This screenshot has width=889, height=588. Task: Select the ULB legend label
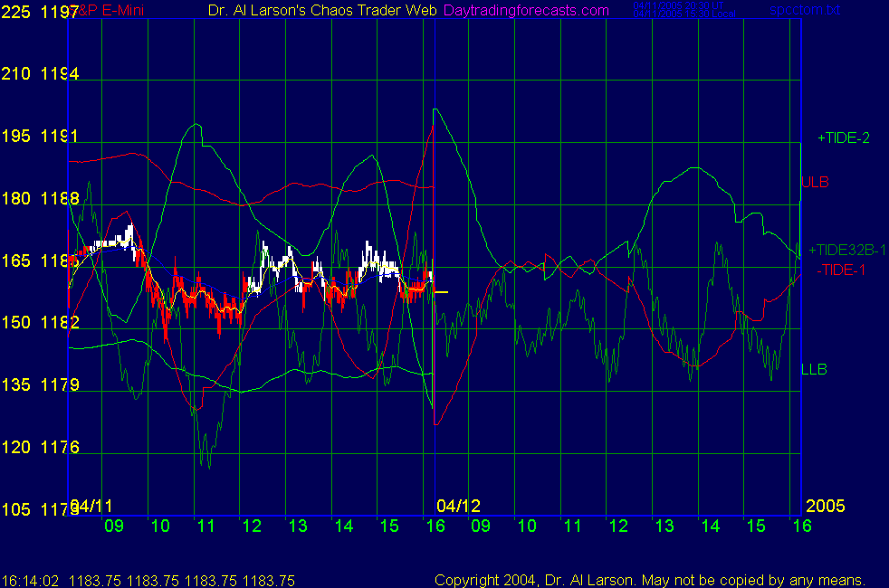[815, 182]
